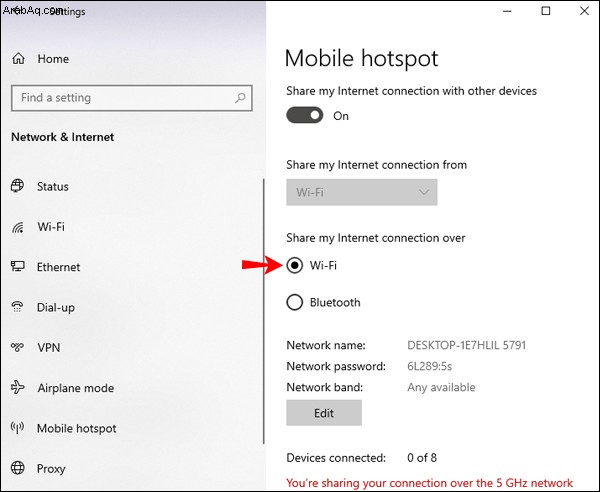Image resolution: width=600 pixels, height=492 pixels.
Task: Click the Find a setting search box
Action: [x=132, y=98]
